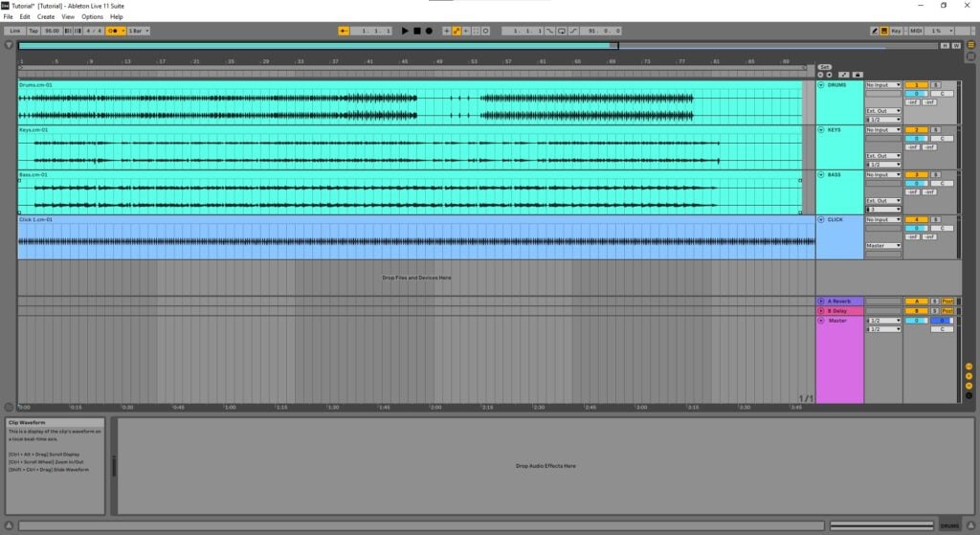Click the DRUMS track volume slider
The height and width of the screenshot is (535, 980).
pyautogui.click(x=916, y=94)
